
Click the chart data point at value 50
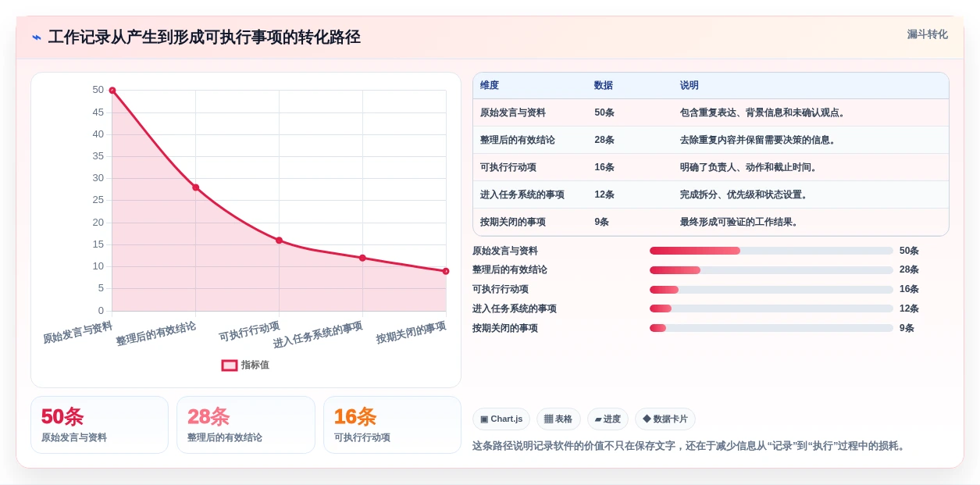112,91
